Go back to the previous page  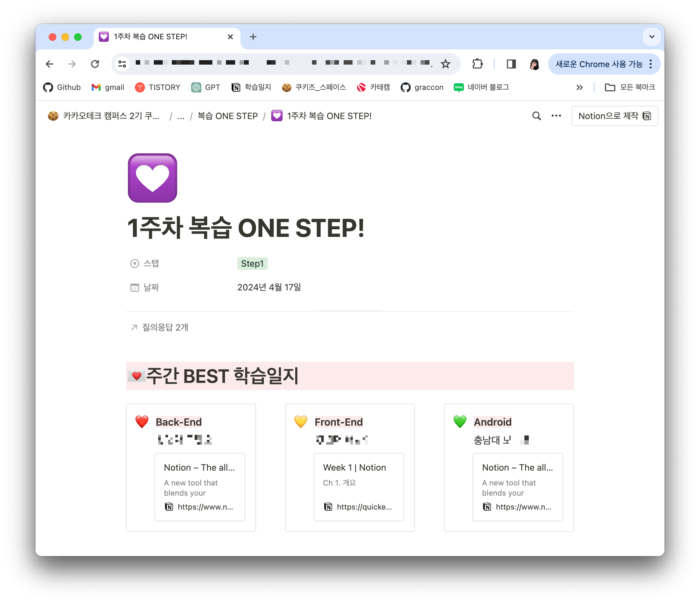point(50,64)
